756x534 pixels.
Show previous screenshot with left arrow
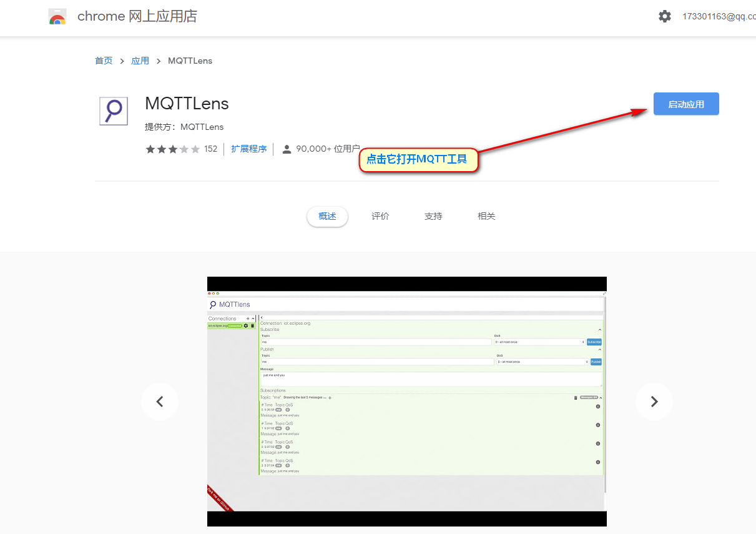tap(160, 402)
